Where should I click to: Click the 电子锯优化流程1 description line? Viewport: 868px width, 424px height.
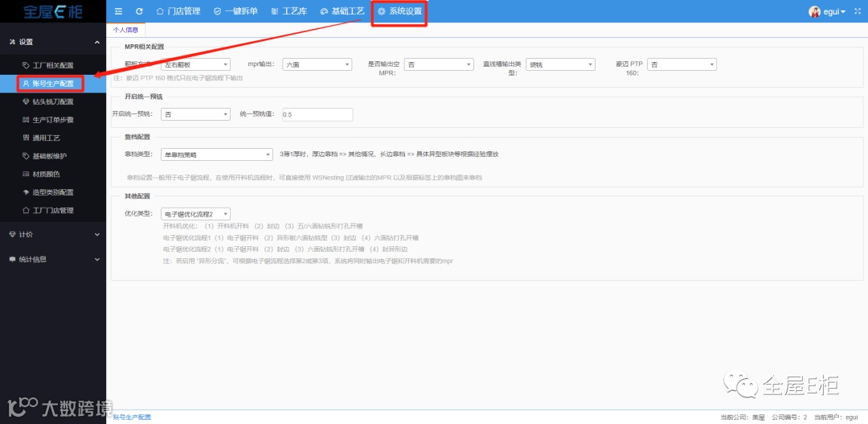[x=291, y=238]
